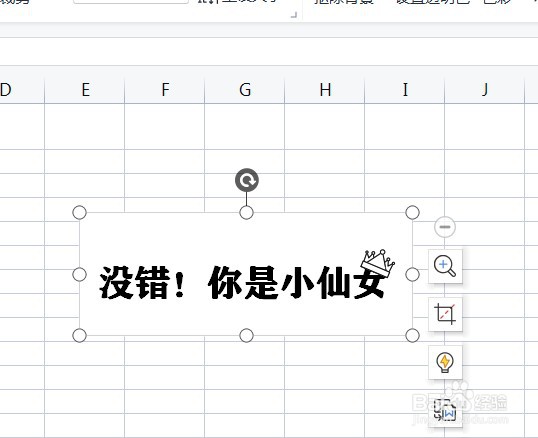This screenshot has width=538, height=438.
Task: Click the zoom-in magnifier icon beside image
Action: pos(445,266)
